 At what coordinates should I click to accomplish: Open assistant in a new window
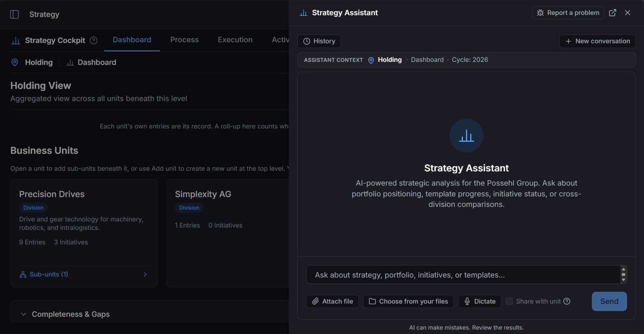613,13
